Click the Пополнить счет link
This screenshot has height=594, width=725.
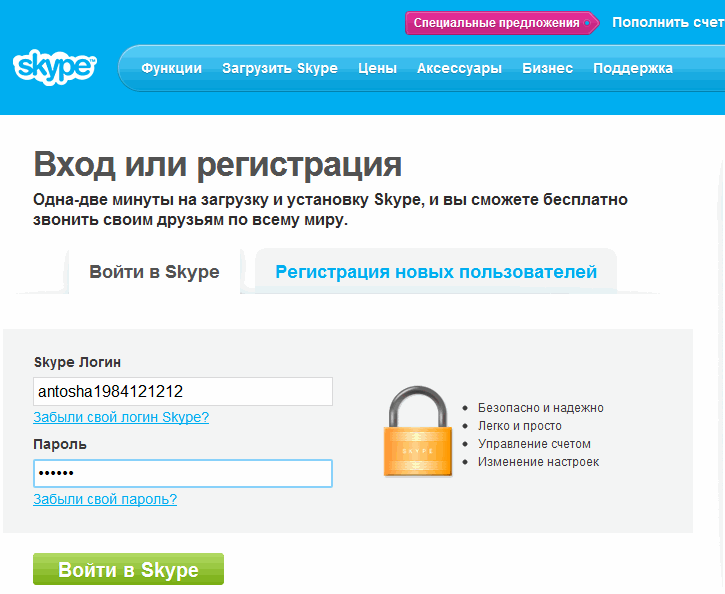[666, 22]
